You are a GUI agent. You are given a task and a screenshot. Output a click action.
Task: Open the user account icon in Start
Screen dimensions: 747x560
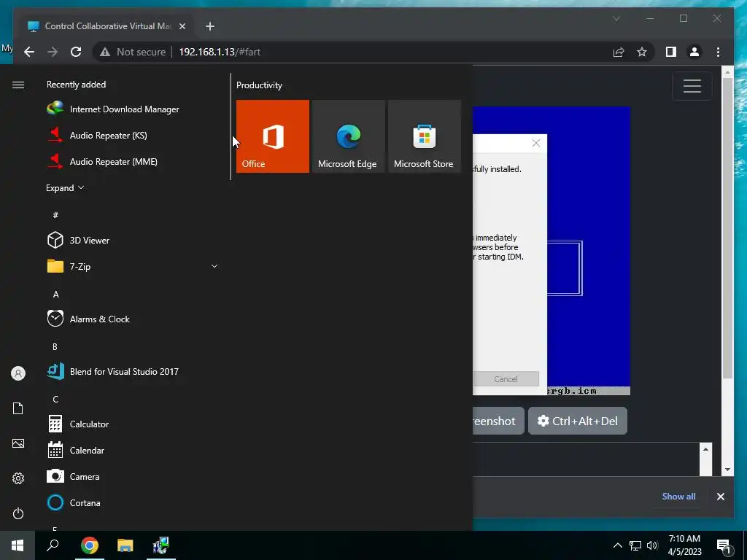click(18, 373)
